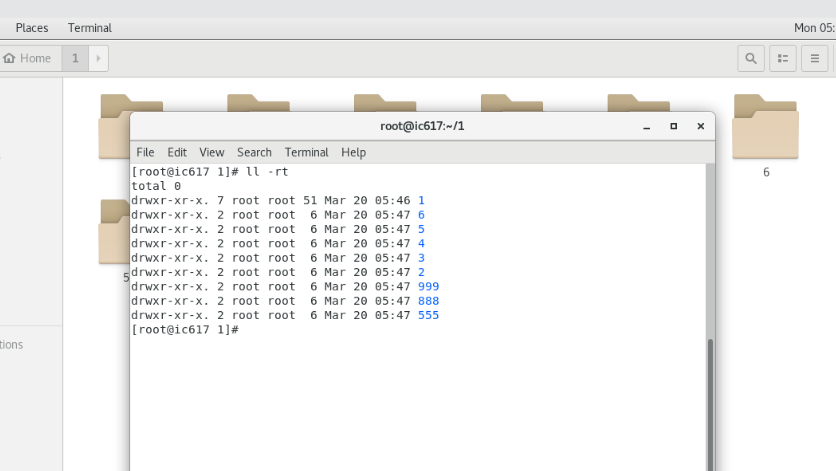Click the terminal title 'root@ic617:~/1'
Viewport: 836px width, 471px height.
point(422,126)
